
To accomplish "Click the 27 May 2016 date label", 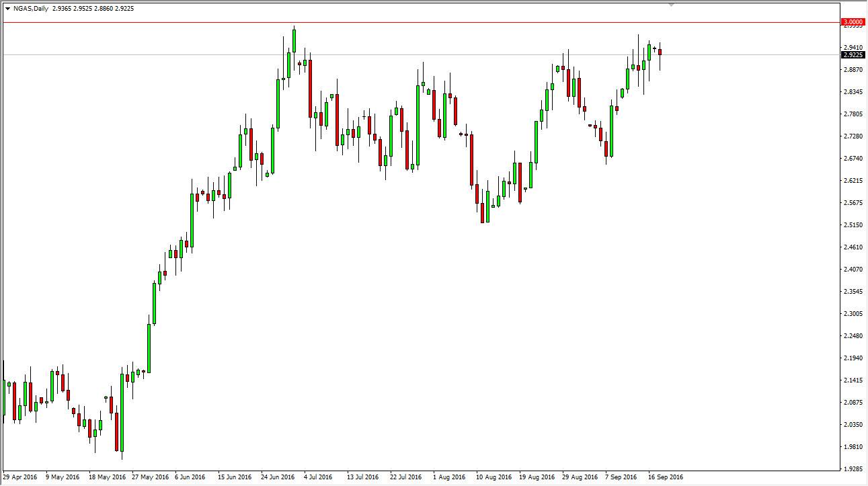I will [x=151, y=477].
